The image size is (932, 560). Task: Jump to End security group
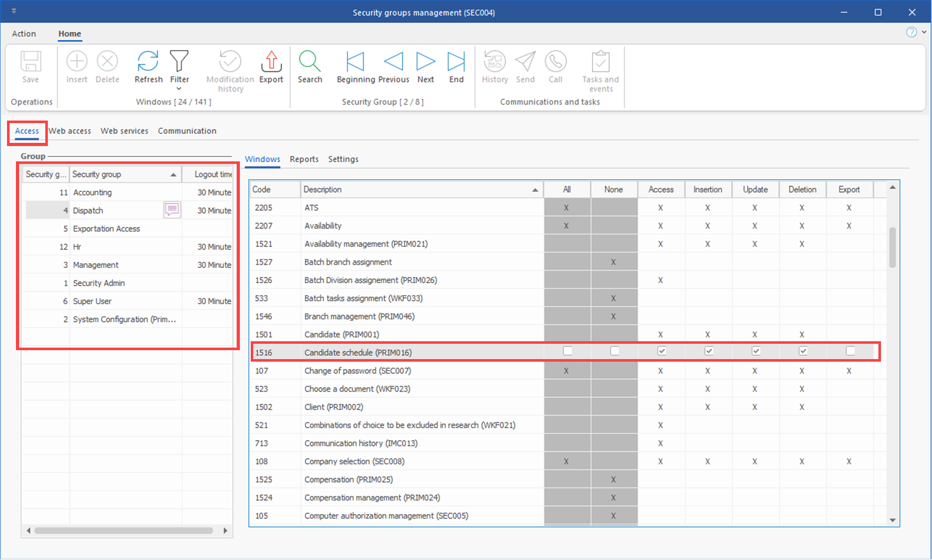[x=456, y=63]
